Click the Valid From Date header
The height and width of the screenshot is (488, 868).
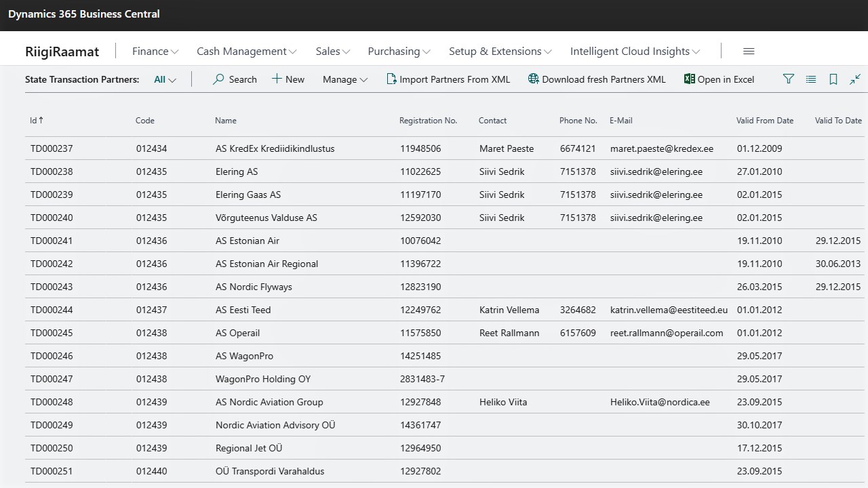pyautogui.click(x=765, y=121)
